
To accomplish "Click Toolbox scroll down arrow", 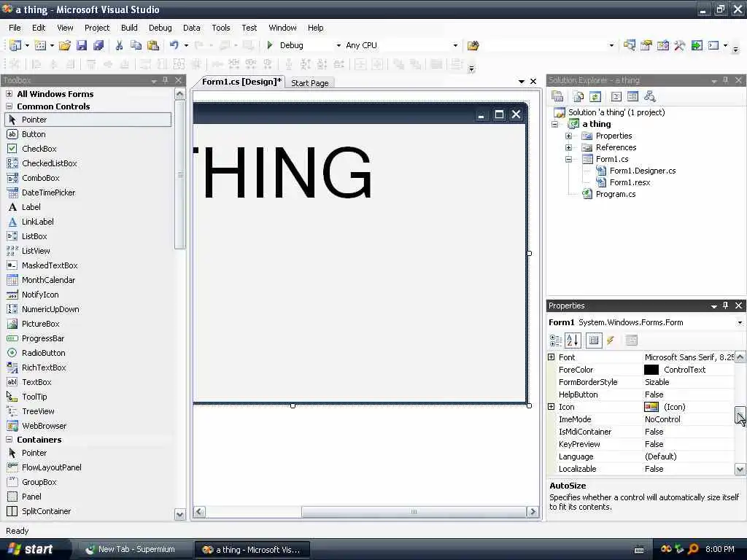I will pos(179,514).
